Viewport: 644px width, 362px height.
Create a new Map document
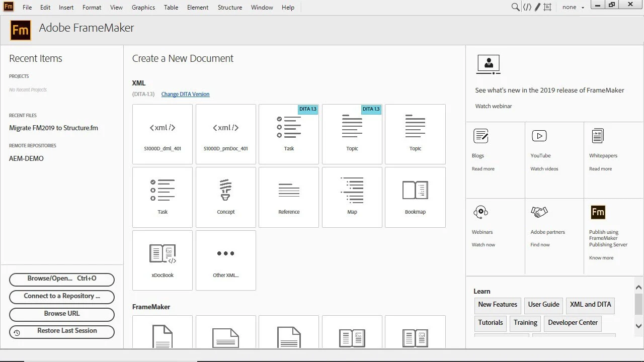[352, 198]
